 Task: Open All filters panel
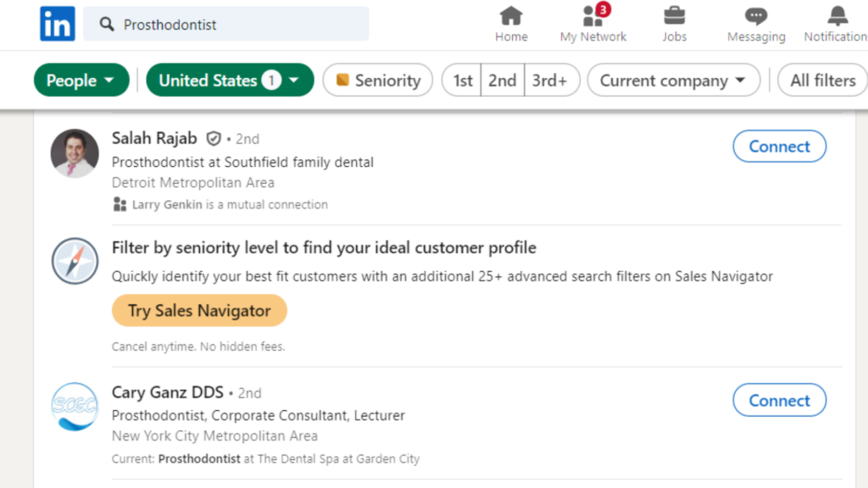click(821, 80)
